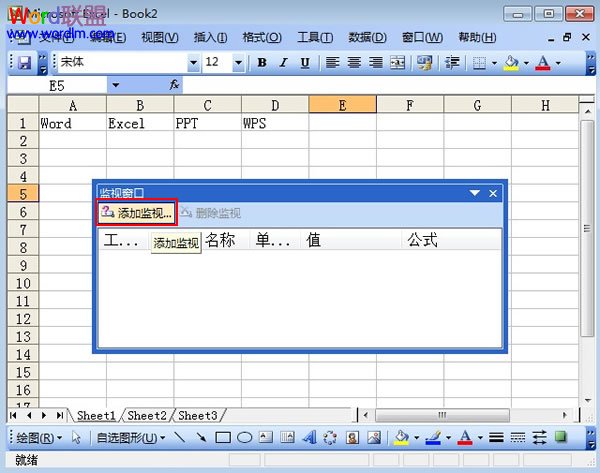Click the 值 column header
The height and width of the screenshot is (473, 600).
coord(350,240)
